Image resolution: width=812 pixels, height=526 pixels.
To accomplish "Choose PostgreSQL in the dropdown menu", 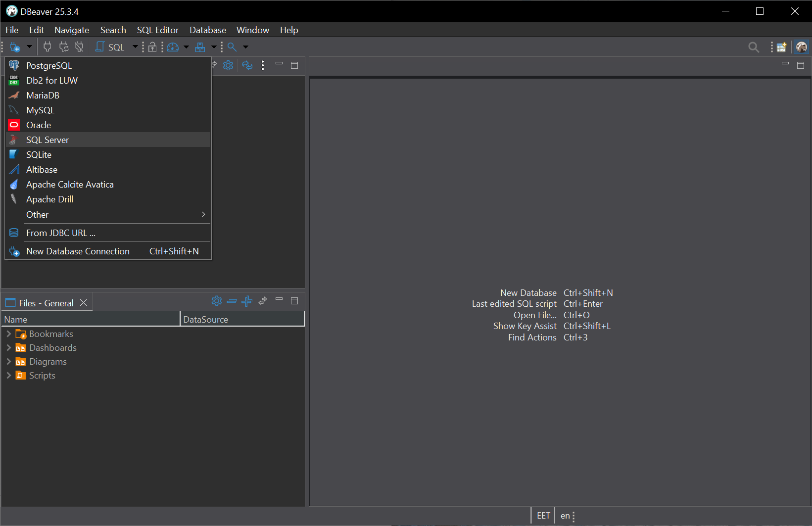I will (x=49, y=66).
